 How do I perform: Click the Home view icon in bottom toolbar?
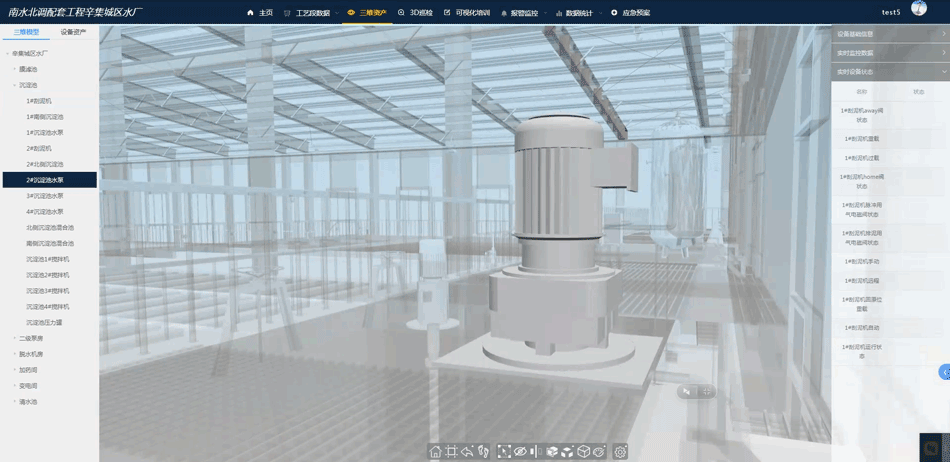point(436,452)
